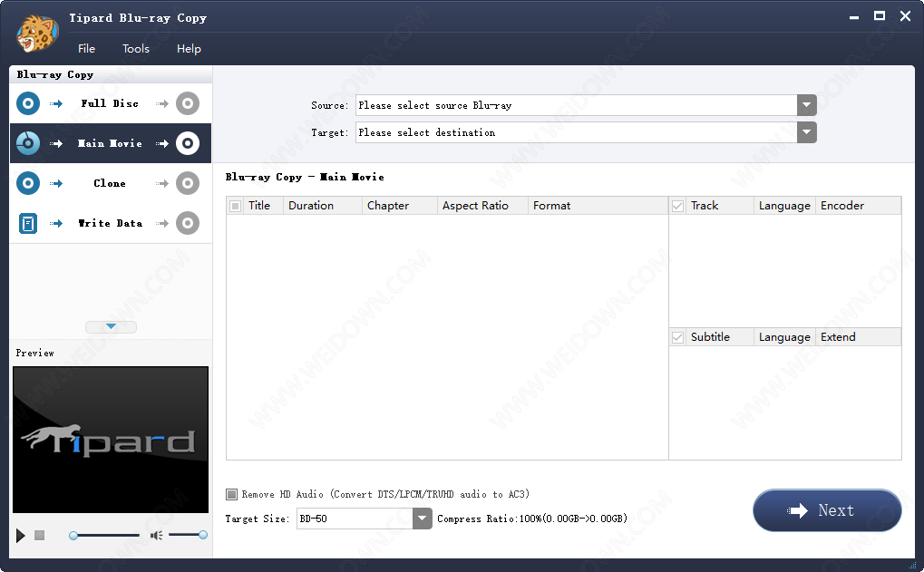Click the Aspect Ratio column header
924x572 pixels.
tap(482, 206)
